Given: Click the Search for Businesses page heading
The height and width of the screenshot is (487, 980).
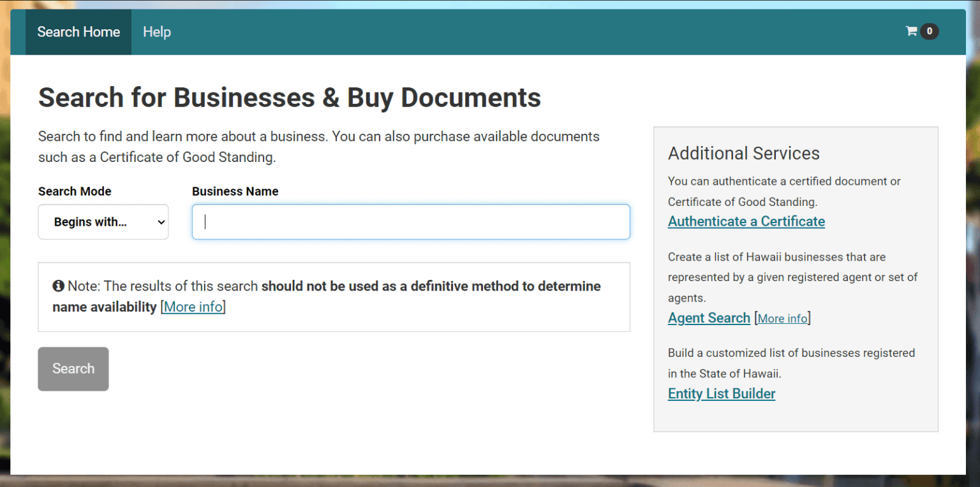Looking at the screenshot, I should [x=289, y=97].
